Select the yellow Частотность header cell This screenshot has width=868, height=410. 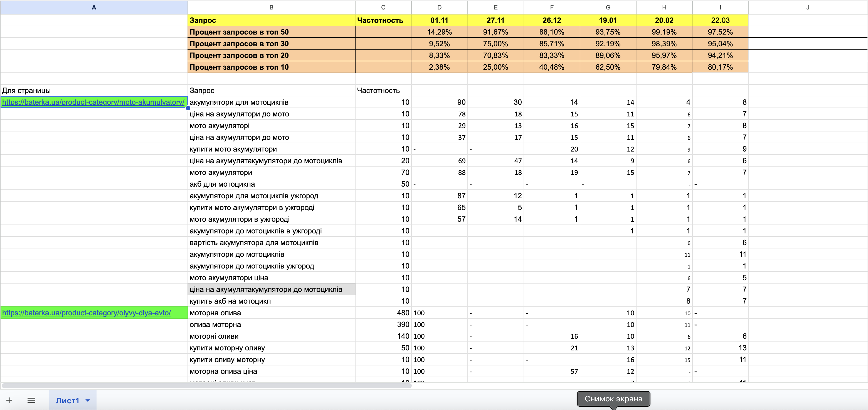(383, 20)
